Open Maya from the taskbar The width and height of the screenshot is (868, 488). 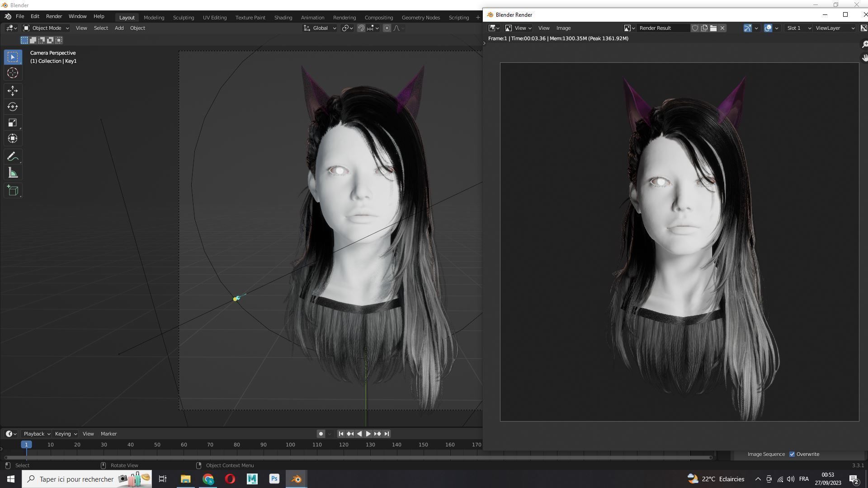(252, 479)
